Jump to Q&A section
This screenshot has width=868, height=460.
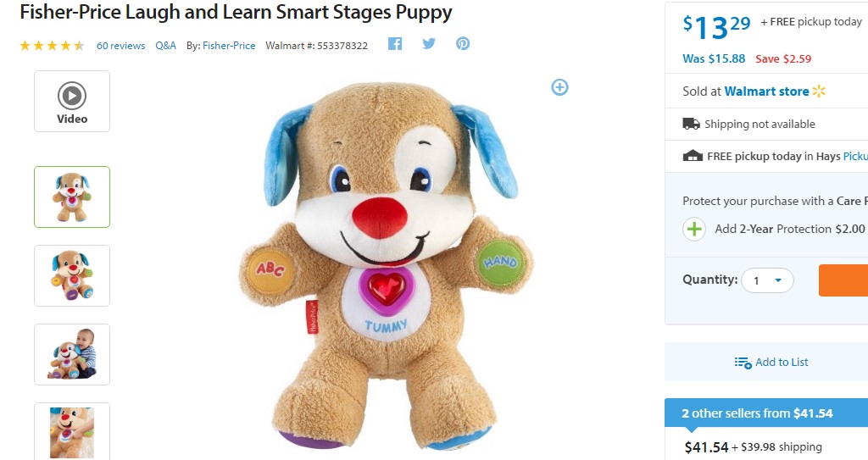[165, 46]
